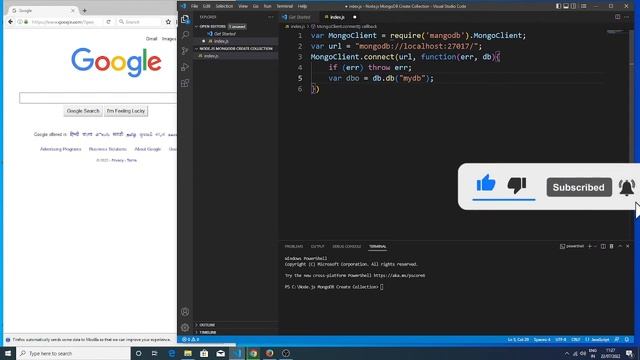This screenshot has width=640, height=360.
Task: Open the Extensions view in activity bar
Action: (185, 83)
